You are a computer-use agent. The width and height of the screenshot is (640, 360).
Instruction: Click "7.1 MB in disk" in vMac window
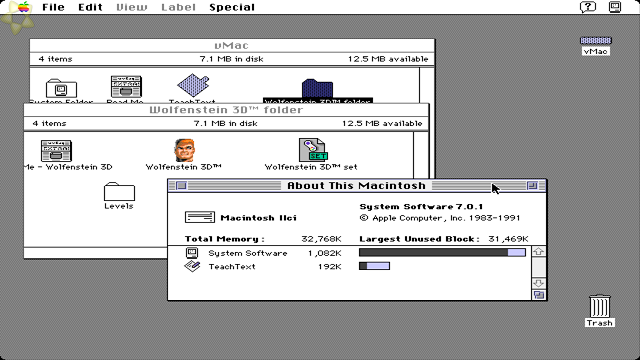(x=231, y=59)
